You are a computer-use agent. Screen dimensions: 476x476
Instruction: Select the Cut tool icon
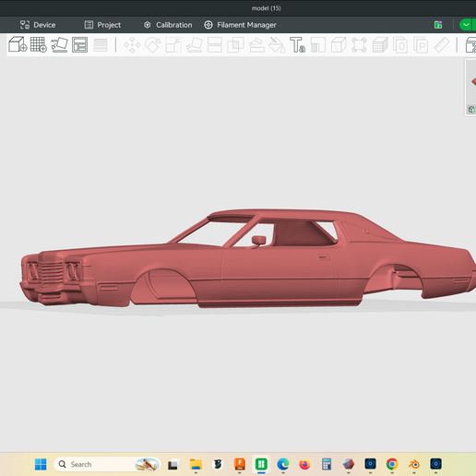coord(215,45)
